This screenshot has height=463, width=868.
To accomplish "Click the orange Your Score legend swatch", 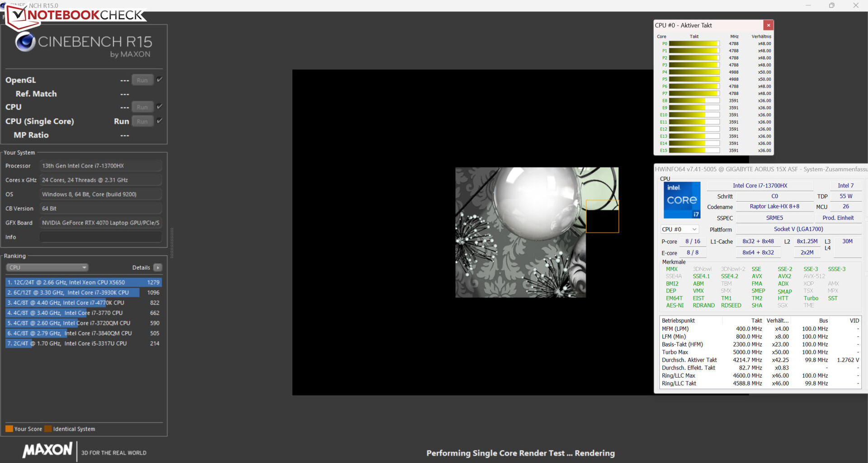I will [x=9, y=429].
